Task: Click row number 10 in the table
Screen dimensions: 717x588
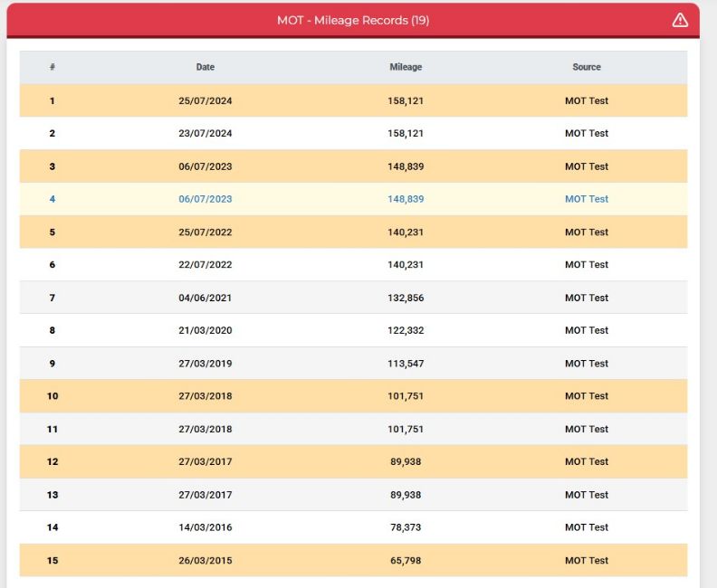Action: tap(53, 396)
